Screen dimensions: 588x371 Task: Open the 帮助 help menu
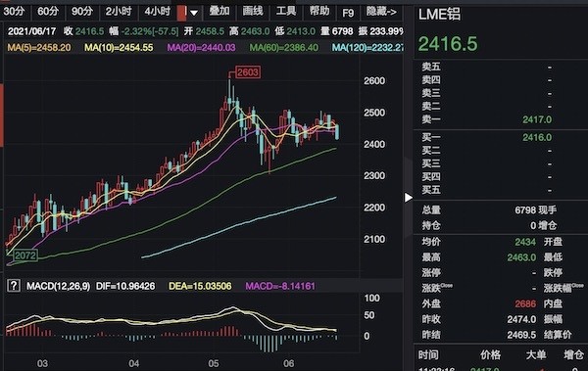pos(319,12)
